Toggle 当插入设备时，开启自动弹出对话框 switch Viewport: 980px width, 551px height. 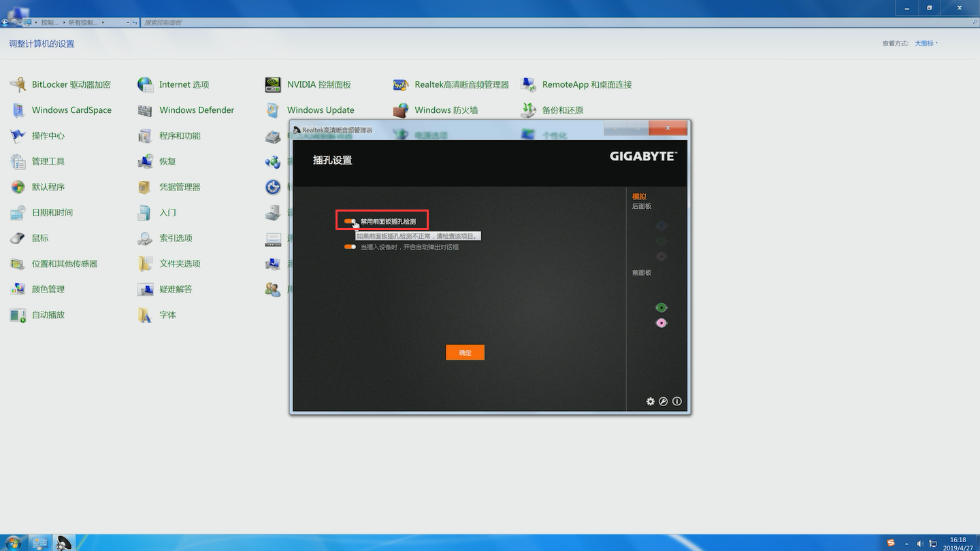pyautogui.click(x=350, y=247)
